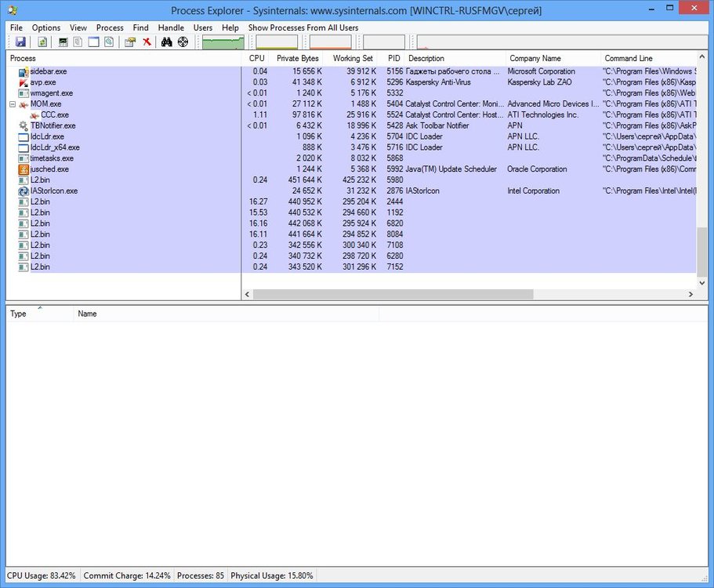714x588 pixels.
Task: Click the horizontal scrollbar right arrow
Action: pos(691,295)
